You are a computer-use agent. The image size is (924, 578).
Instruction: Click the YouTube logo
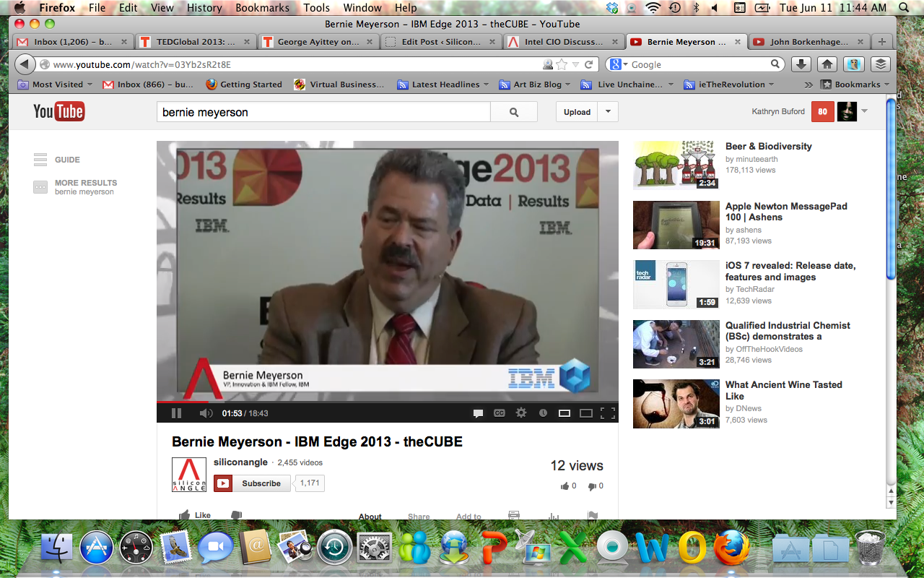coord(58,111)
